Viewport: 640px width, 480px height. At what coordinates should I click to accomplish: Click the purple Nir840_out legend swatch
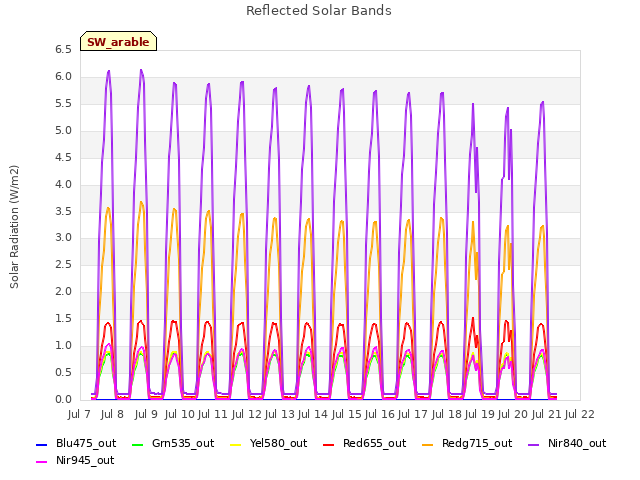[533, 444]
